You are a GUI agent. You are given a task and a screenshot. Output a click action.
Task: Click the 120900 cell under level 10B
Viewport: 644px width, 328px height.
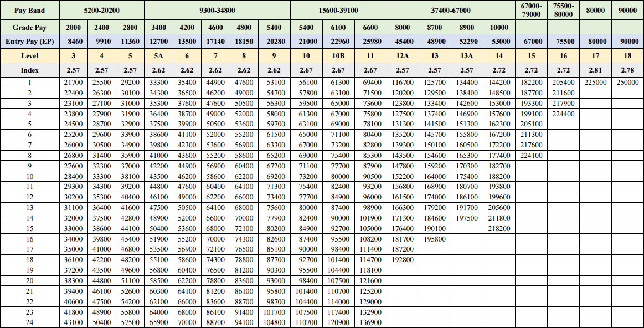pyautogui.click(x=338, y=322)
